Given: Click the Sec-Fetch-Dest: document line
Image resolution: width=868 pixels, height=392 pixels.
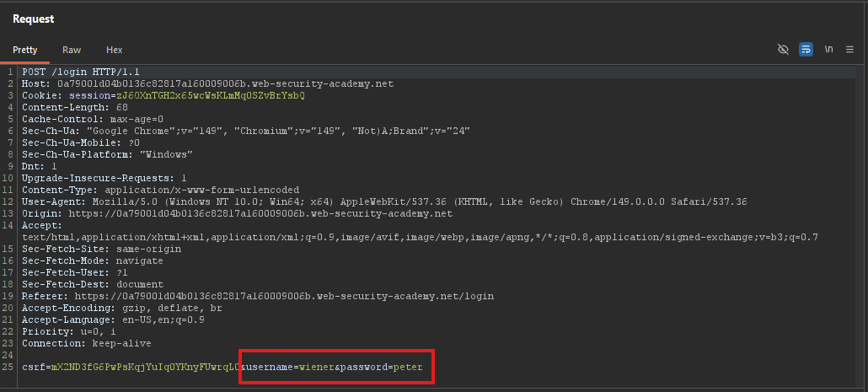Looking at the screenshot, I should click(93, 285).
